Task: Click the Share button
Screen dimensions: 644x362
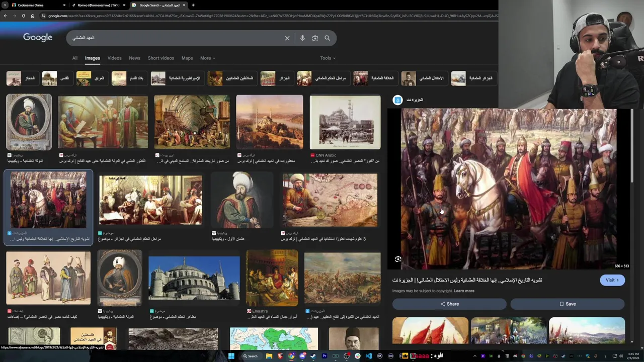Action: click(449, 304)
